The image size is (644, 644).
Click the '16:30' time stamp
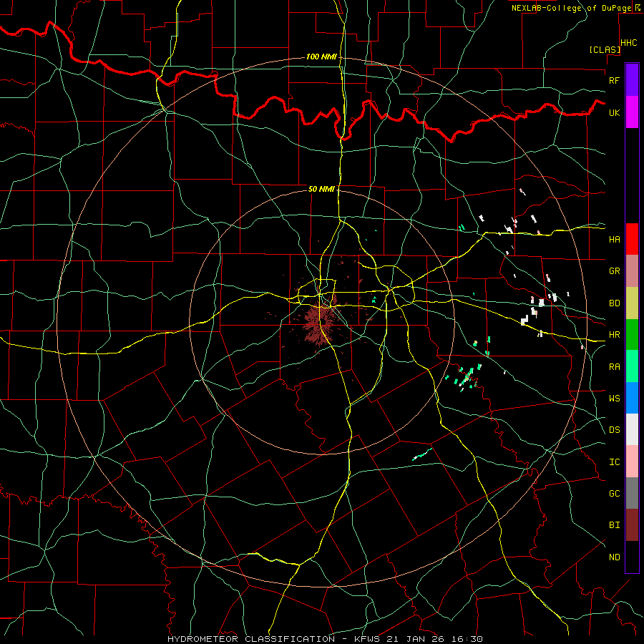(x=468, y=639)
